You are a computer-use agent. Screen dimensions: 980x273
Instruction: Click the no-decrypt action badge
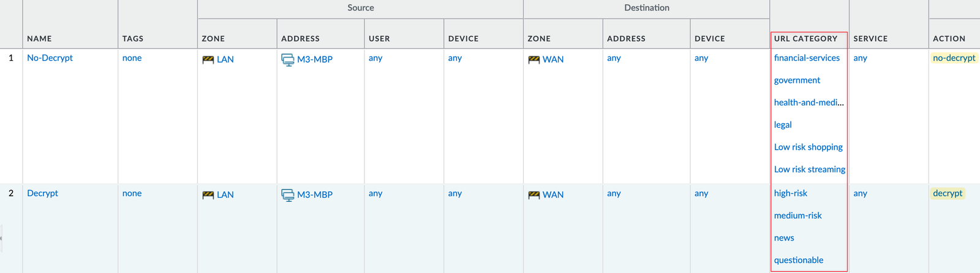(x=954, y=58)
